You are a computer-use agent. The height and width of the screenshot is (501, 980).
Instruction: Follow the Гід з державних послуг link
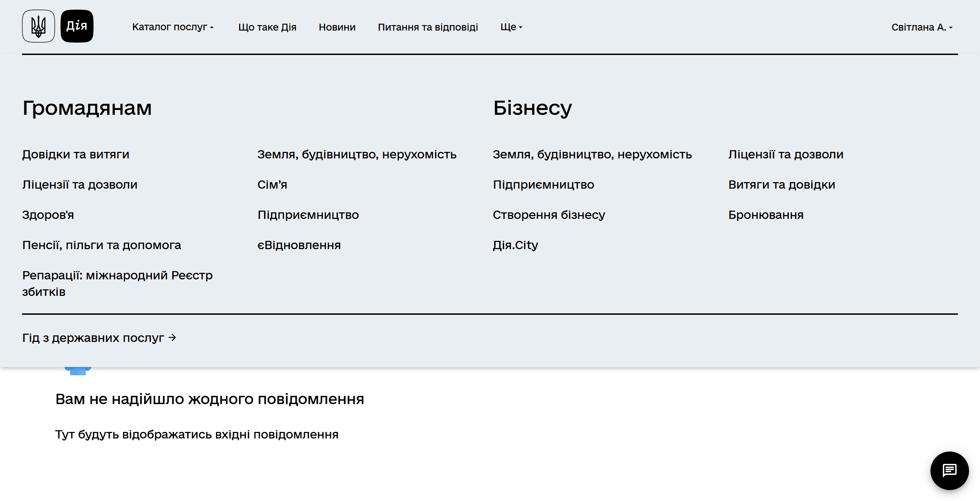tap(99, 337)
